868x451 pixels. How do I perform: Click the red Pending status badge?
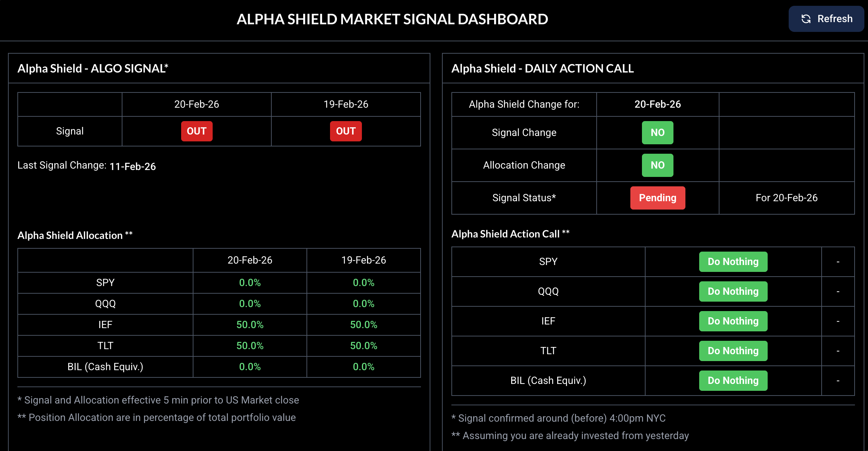click(658, 198)
